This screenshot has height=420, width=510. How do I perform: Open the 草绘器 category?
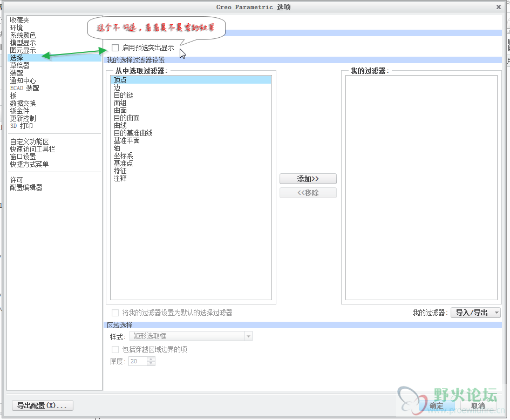pyautogui.click(x=19, y=65)
